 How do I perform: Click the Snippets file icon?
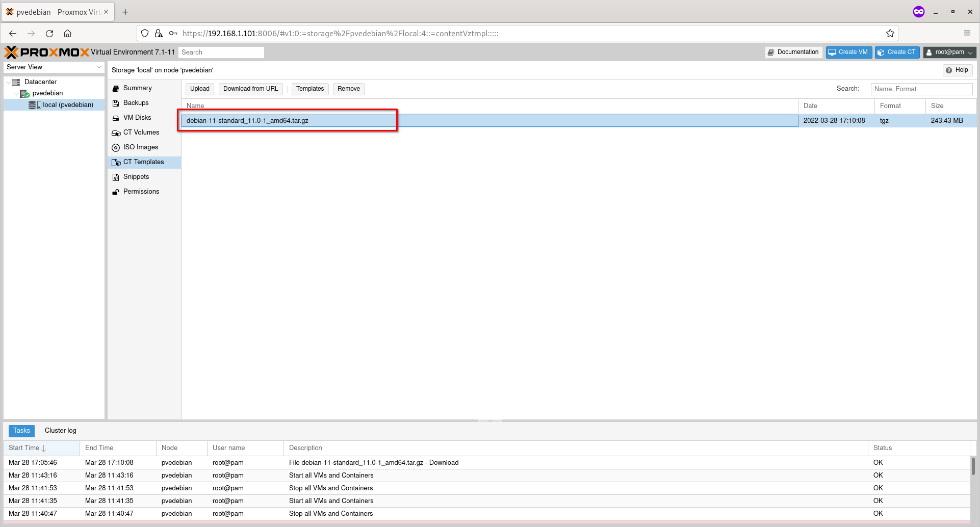point(116,177)
